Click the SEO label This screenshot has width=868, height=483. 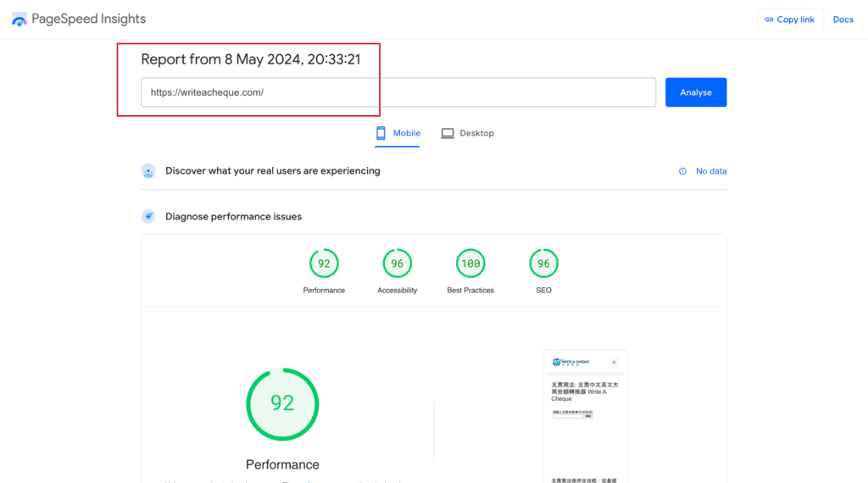click(543, 290)
